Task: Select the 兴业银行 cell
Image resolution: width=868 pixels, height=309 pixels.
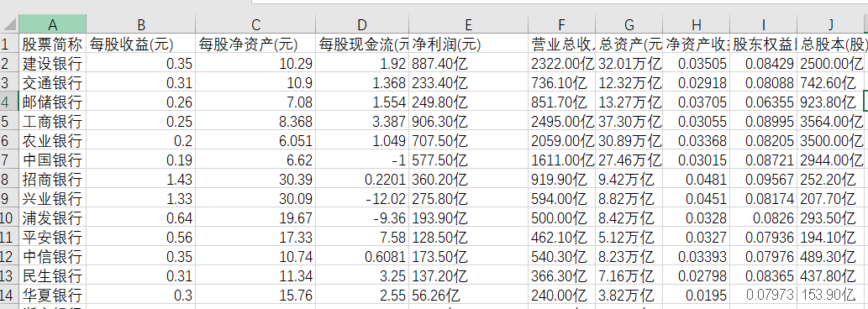Action: [53, 198]
